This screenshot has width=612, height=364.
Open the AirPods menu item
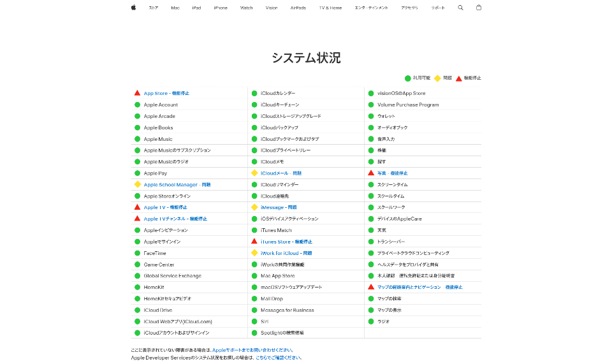pyautogui.click(x=298, y=8)
